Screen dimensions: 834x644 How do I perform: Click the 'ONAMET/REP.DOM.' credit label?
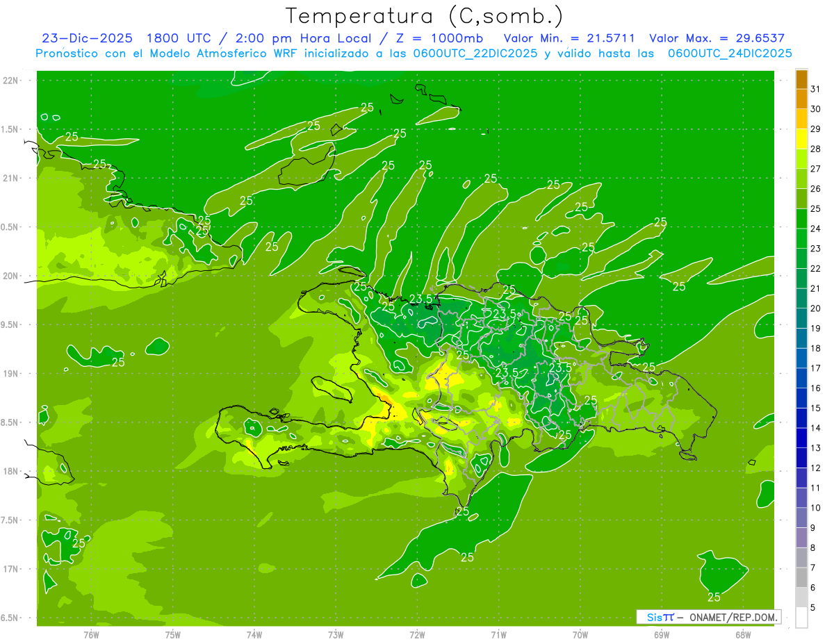coord(733,617)
